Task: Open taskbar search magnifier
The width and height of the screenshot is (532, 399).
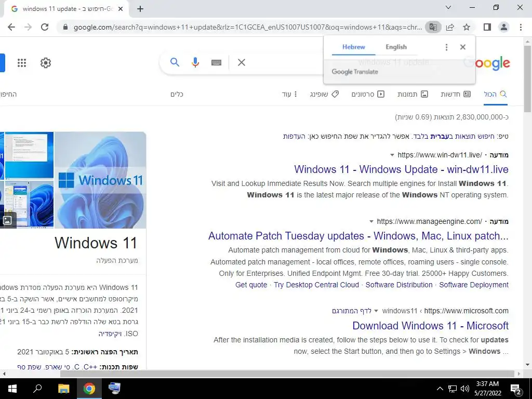Action: 37,388
